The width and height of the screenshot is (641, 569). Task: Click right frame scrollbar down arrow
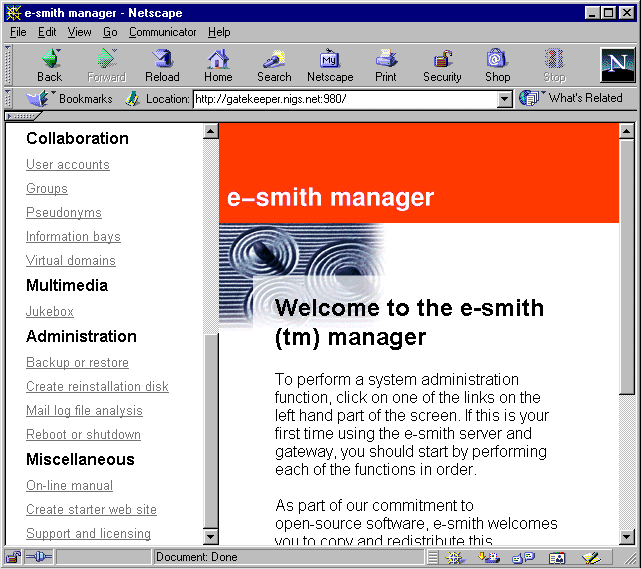pos(626,536)
